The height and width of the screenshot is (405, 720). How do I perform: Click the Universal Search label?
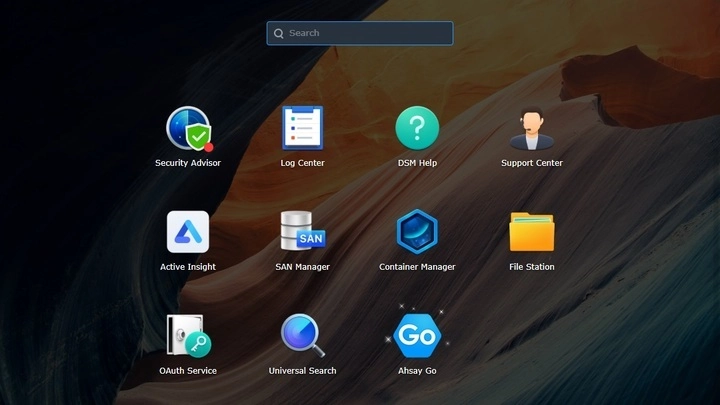(x=302, y=371)
